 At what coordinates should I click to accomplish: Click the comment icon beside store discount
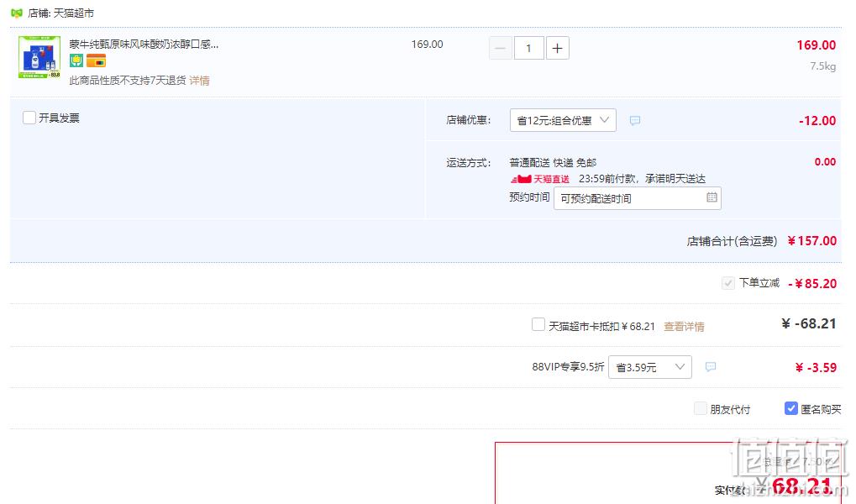[x=634, y=121]
